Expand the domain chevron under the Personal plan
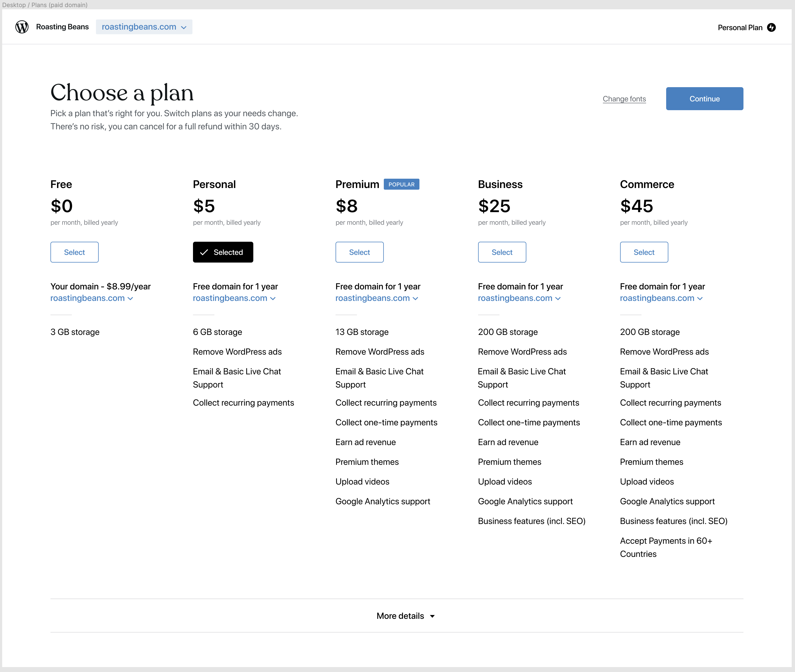The height and width of the screenshot is (672, 795). coord(273,299)
